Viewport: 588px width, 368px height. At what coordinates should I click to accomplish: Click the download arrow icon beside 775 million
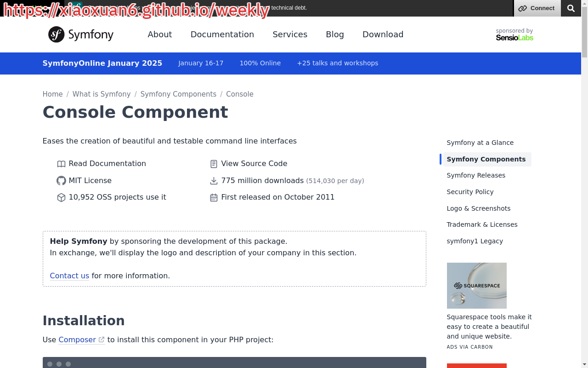click(214, 181)
